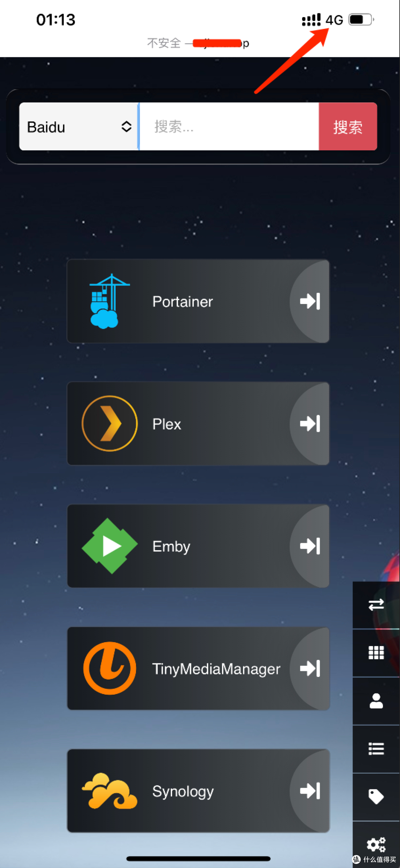Launch TinyMediaManager via its arrow button
The height and width of the screenshot is (868, 400).
[310, 668]
